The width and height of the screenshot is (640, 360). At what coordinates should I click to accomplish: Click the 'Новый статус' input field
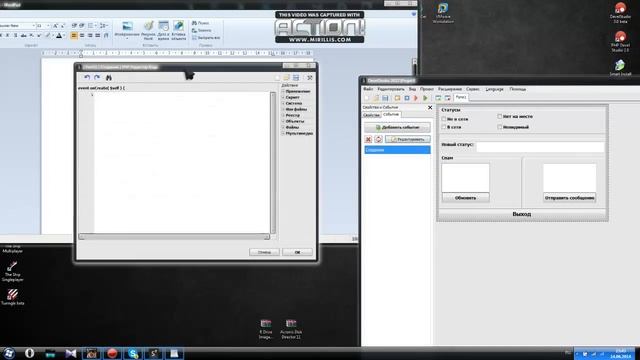point(540,147)
